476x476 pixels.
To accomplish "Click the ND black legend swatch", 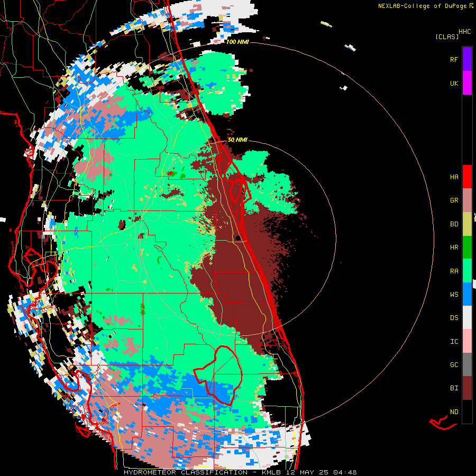I will 467,411.
